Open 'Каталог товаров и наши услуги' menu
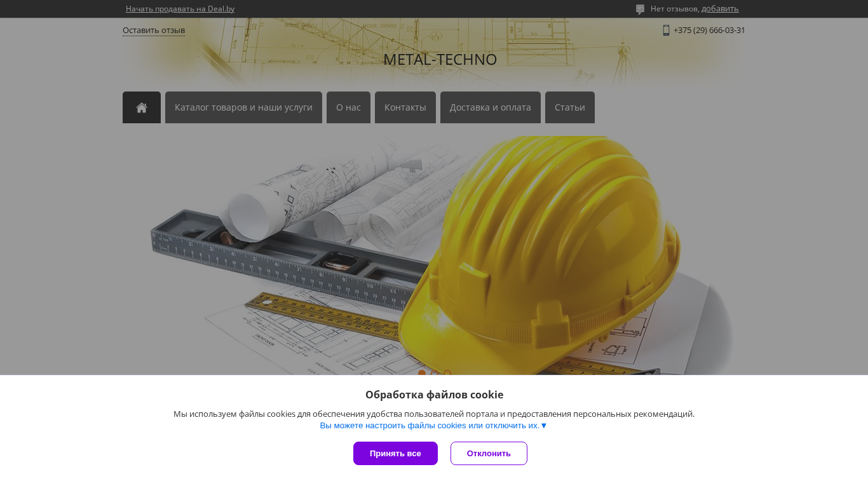 pos(243,107)
